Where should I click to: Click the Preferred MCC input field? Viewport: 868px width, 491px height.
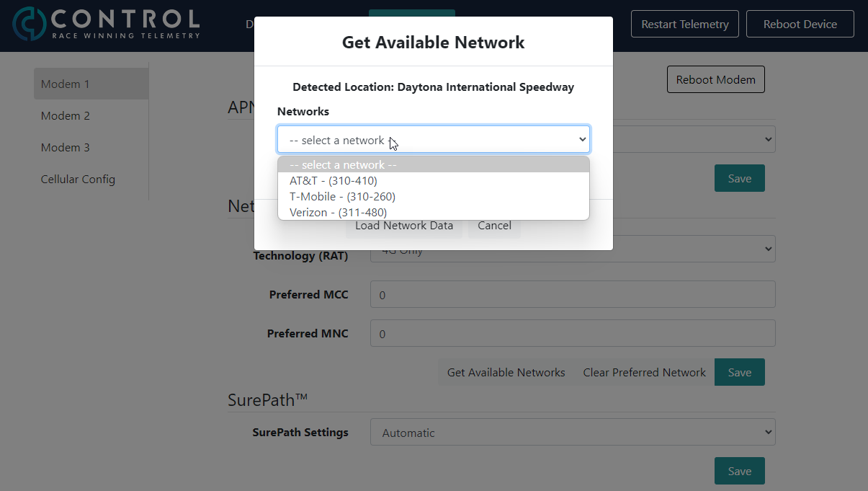573,294
